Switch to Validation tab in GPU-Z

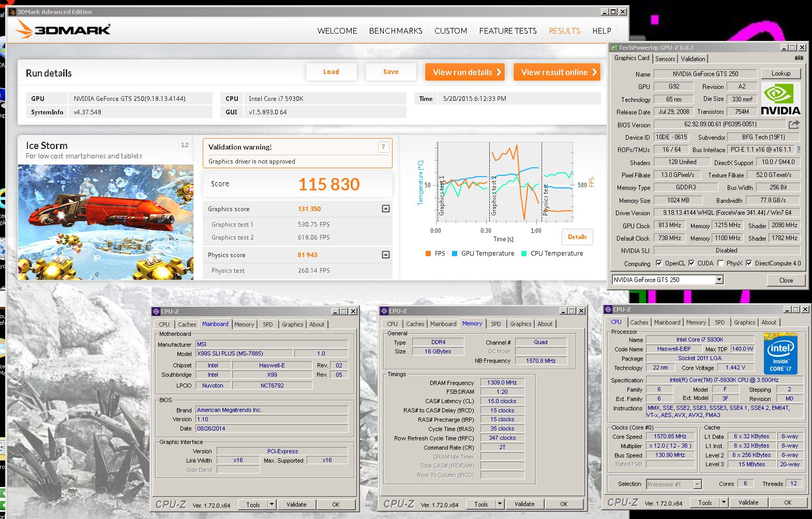[x=693, y=59]
